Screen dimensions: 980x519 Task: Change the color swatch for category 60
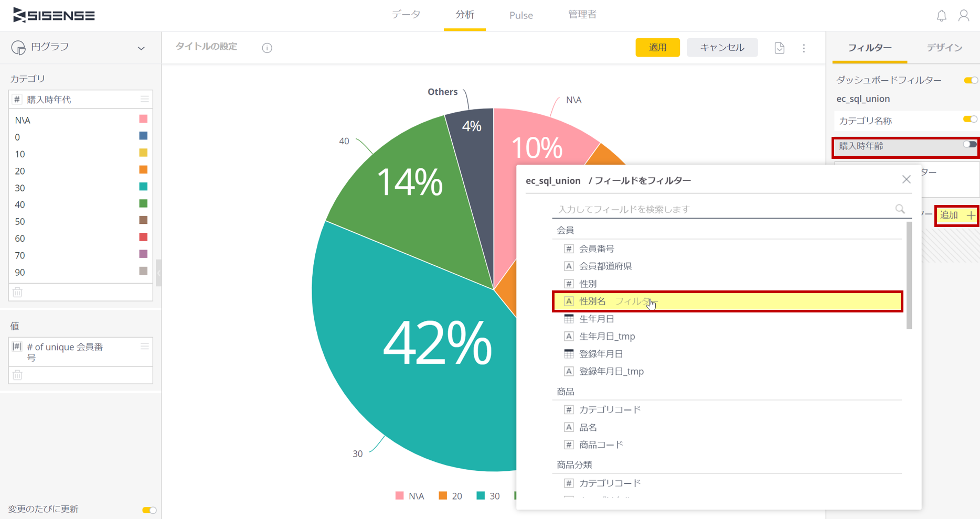click(143, 237)
